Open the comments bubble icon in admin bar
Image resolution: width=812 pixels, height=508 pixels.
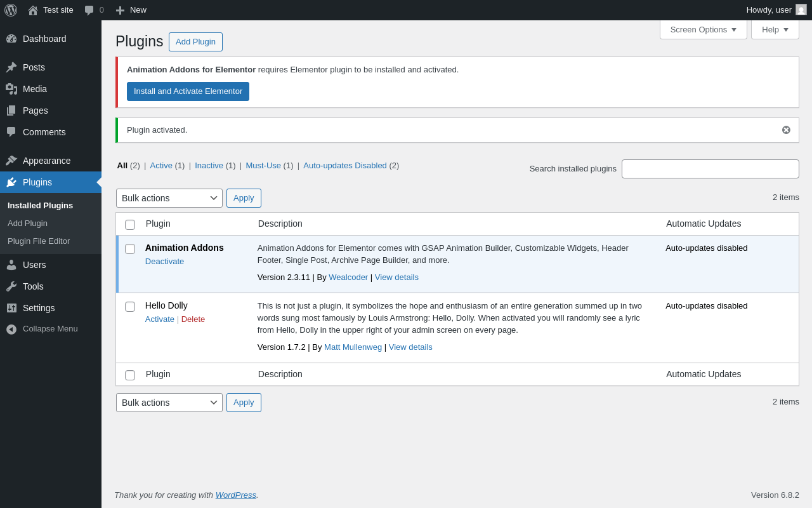89,10
